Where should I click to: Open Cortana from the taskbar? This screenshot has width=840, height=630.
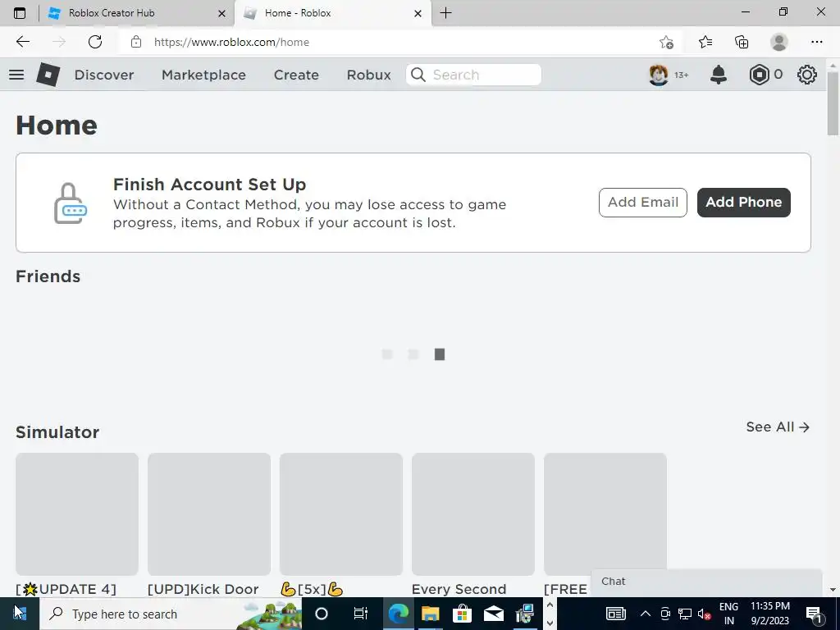322,614
